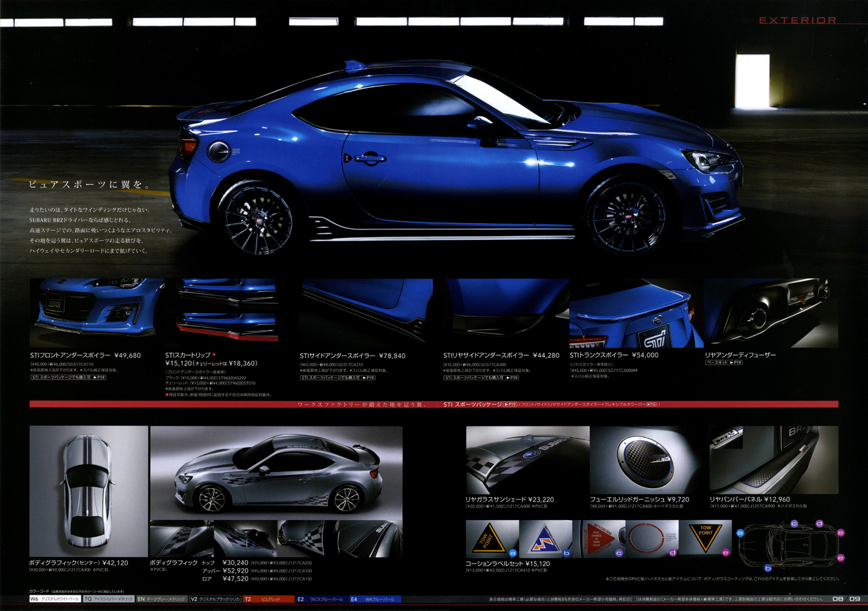
Task: Click marker d on the car outline diagram
Action: click(x=819, y=523)
